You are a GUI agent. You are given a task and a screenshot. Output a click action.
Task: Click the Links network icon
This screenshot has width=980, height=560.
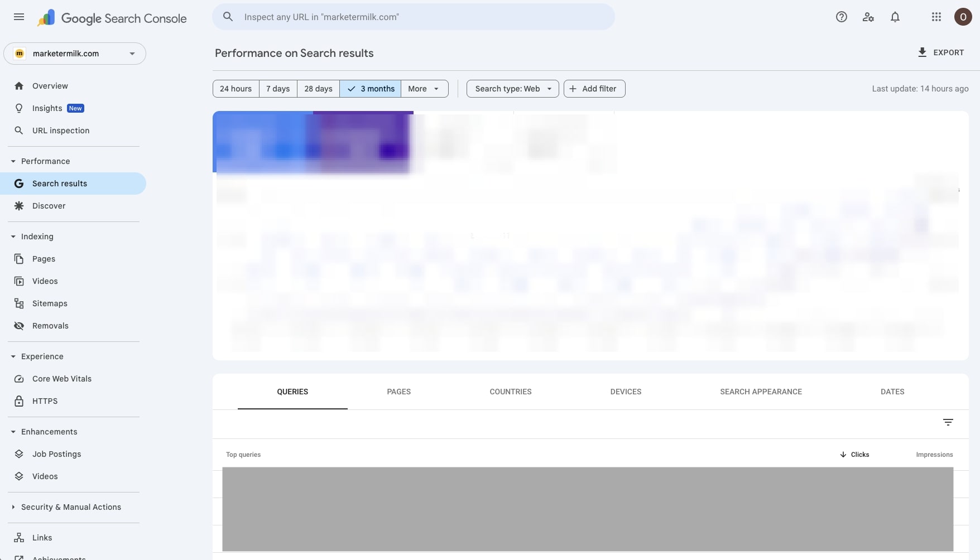click(x=19, y=538)
